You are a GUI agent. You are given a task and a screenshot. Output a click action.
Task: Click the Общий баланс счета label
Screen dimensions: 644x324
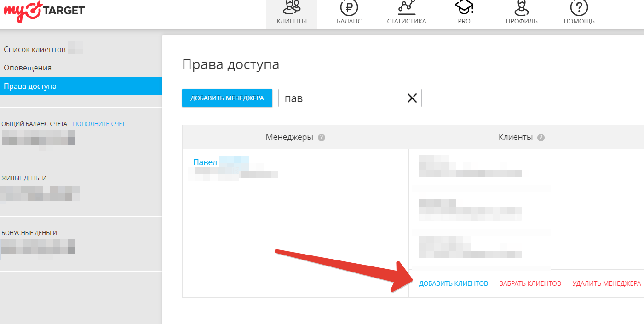[x=34, y=124]
